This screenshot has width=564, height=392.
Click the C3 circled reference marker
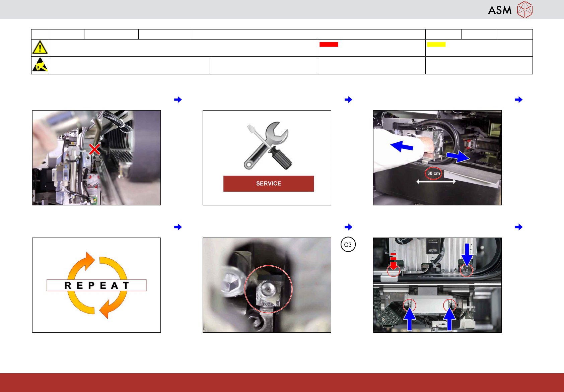348,245
